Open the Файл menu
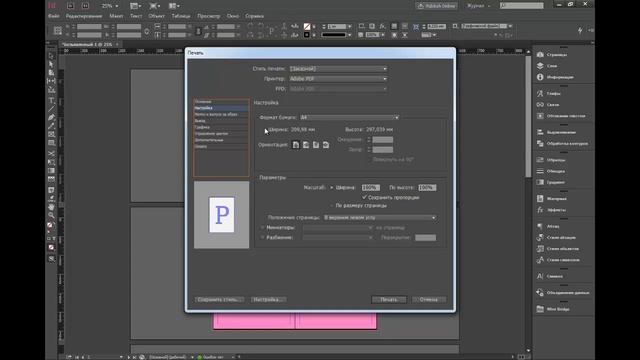Viewport: 640px width, 360px height. 53,16
